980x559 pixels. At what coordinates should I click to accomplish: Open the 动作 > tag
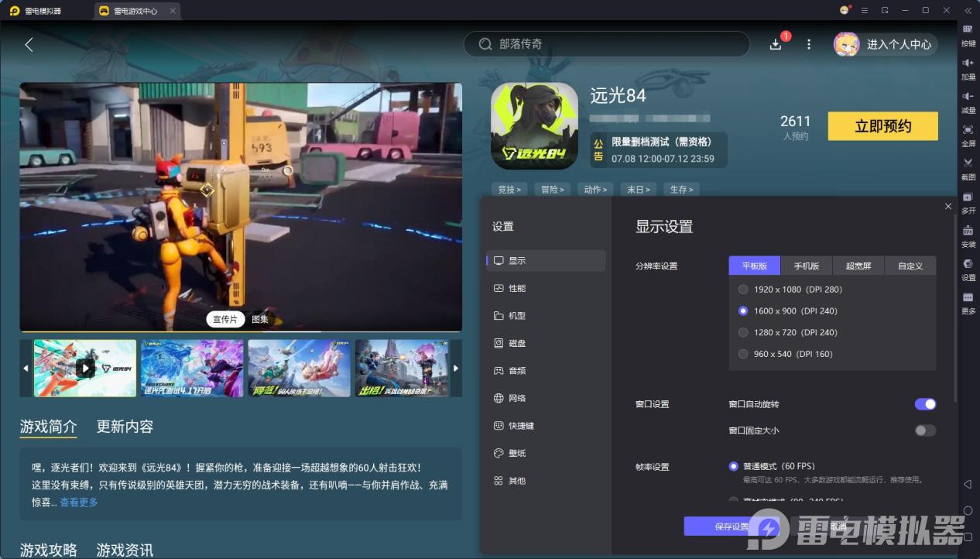pyautogui.click(x=595, y=189)
